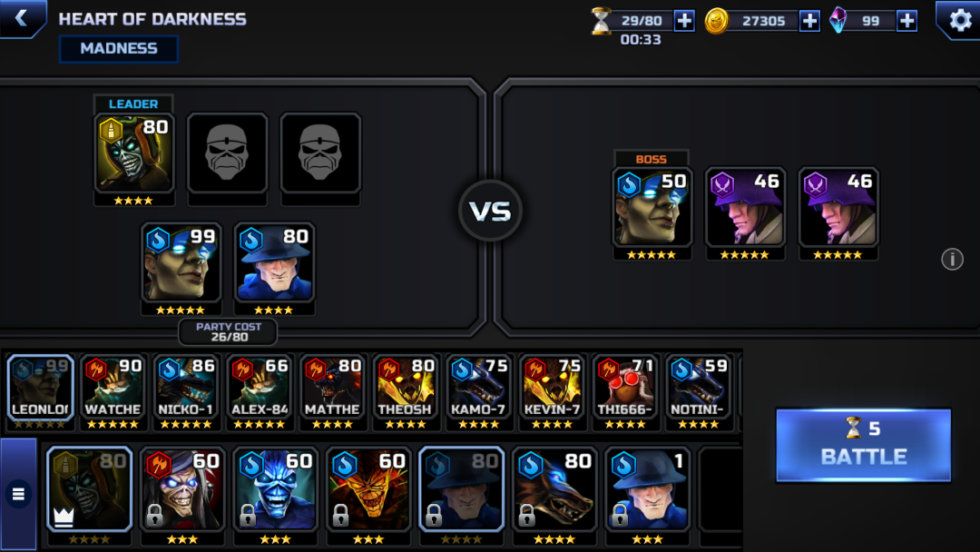This screenshot has width=980, height=552.
Task: Open the settings gear icon
Action: pos(960,21)
